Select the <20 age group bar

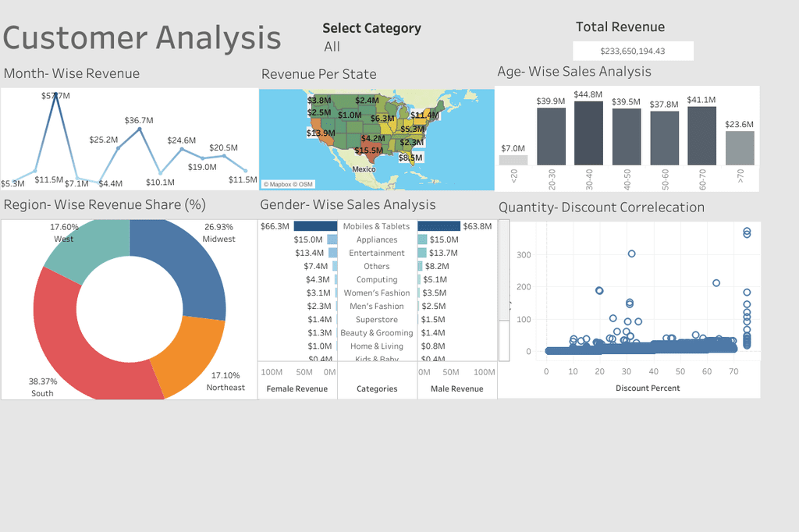pos(513,160)
